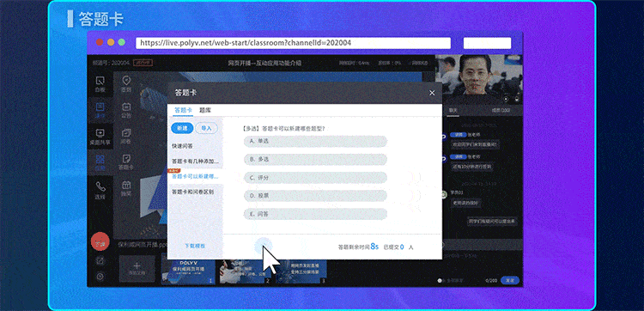Click the green macOS window dot

(122, 42)
